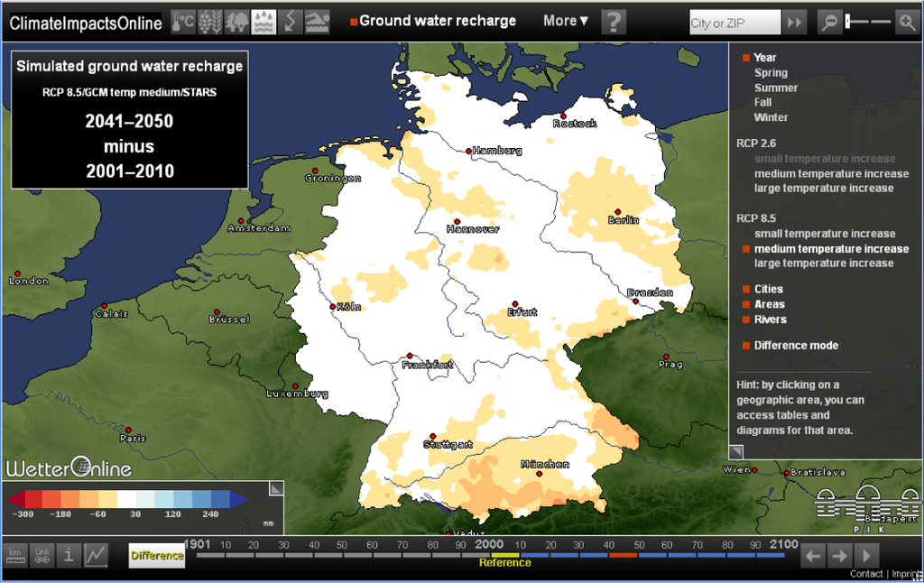The image size is (924, 583).
Task: Open the Contact link
Action: point(865,574)
